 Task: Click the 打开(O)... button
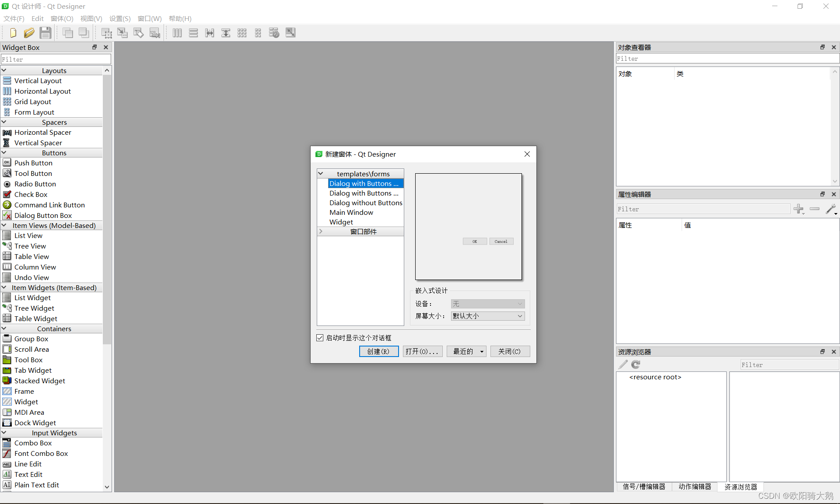422,351
